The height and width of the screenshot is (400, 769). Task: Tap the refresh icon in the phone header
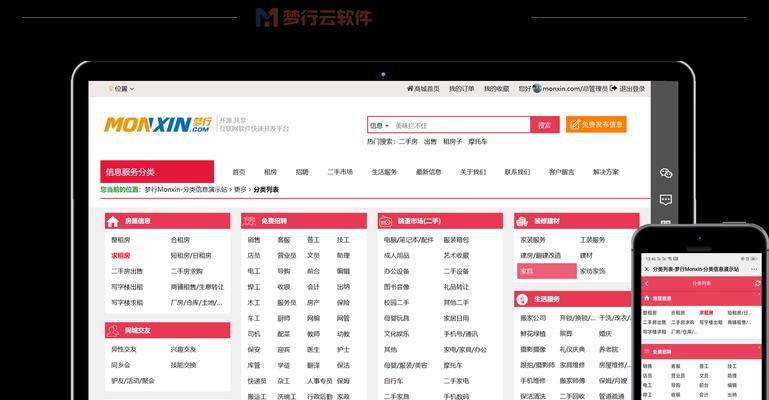(x=758, y=283)
